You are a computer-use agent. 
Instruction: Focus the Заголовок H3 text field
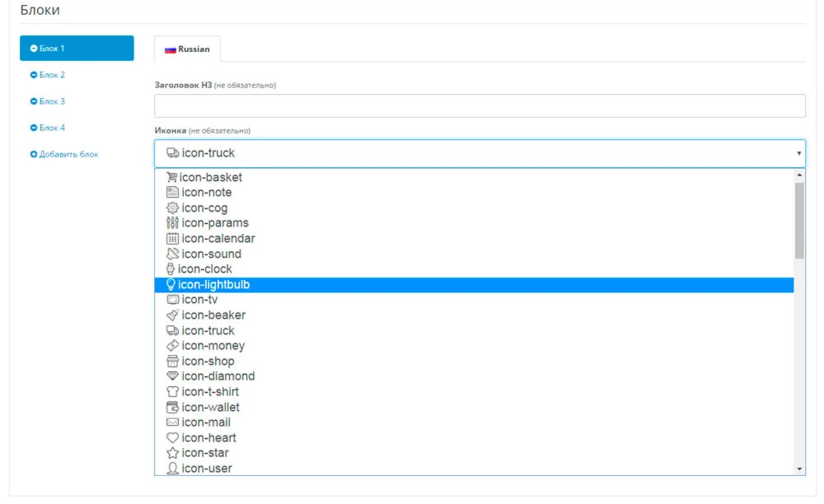pos(480,106)
